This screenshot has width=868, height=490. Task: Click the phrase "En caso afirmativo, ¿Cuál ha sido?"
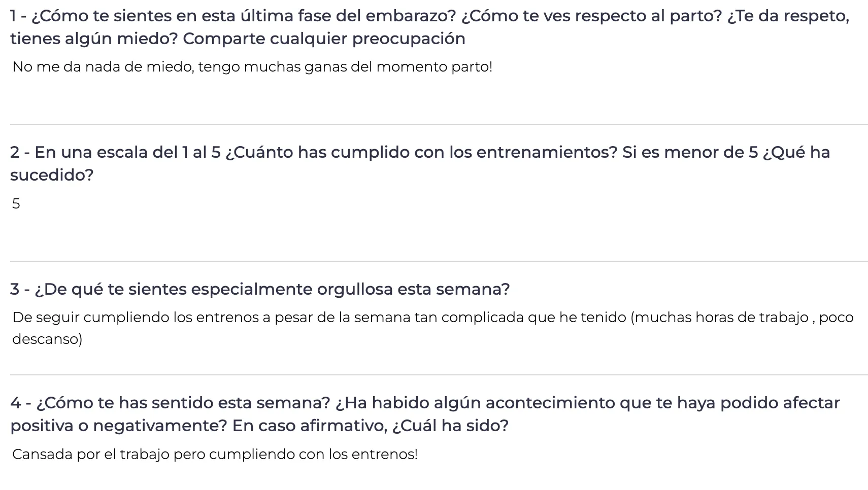pos(370,426)
